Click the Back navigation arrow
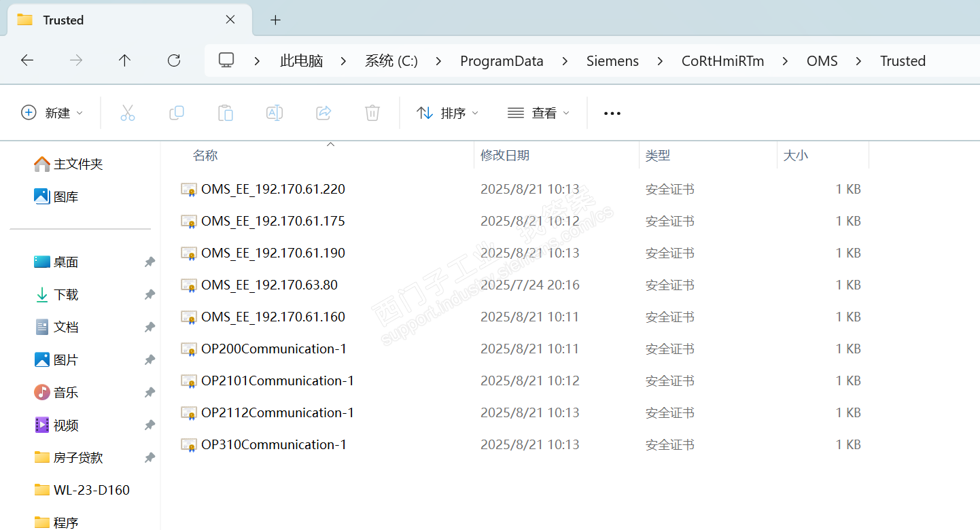 point(27,60)
